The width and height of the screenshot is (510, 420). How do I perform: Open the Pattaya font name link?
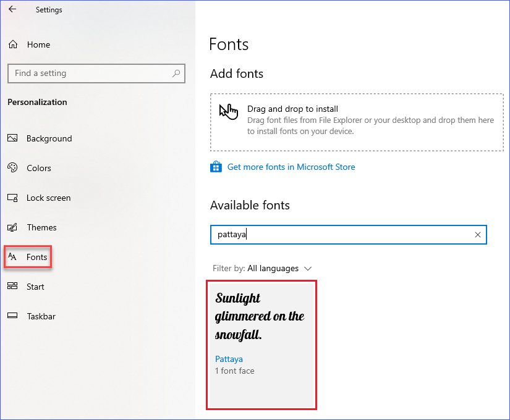(x=229, y=359)
